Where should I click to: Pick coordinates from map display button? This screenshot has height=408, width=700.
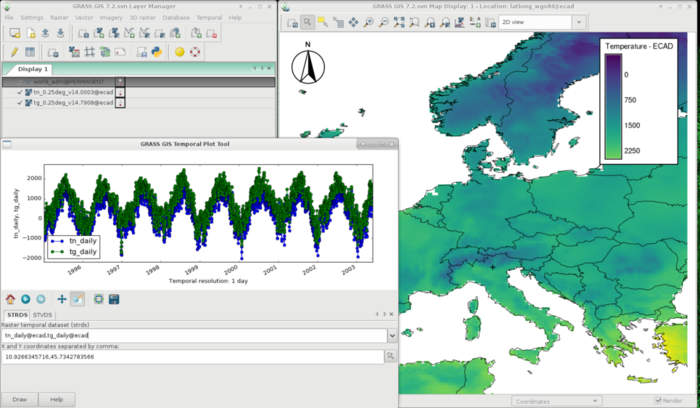point(391,356)
